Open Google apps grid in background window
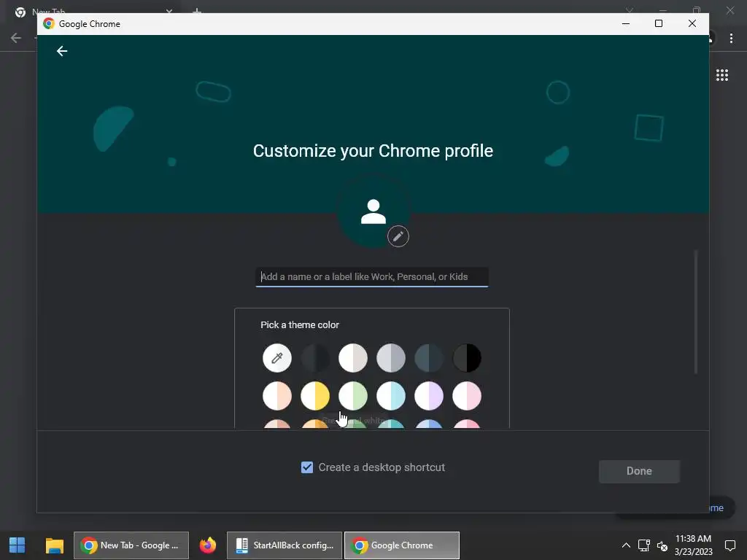 coord(721,75)
